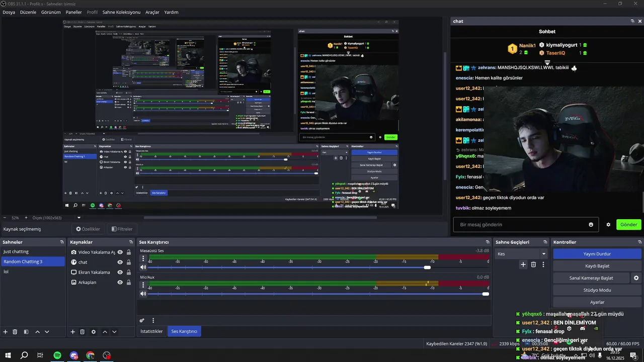Screen dimensions: 644x362
Task: Enable Stüdyo Modu
Action: tap(597, 290)
